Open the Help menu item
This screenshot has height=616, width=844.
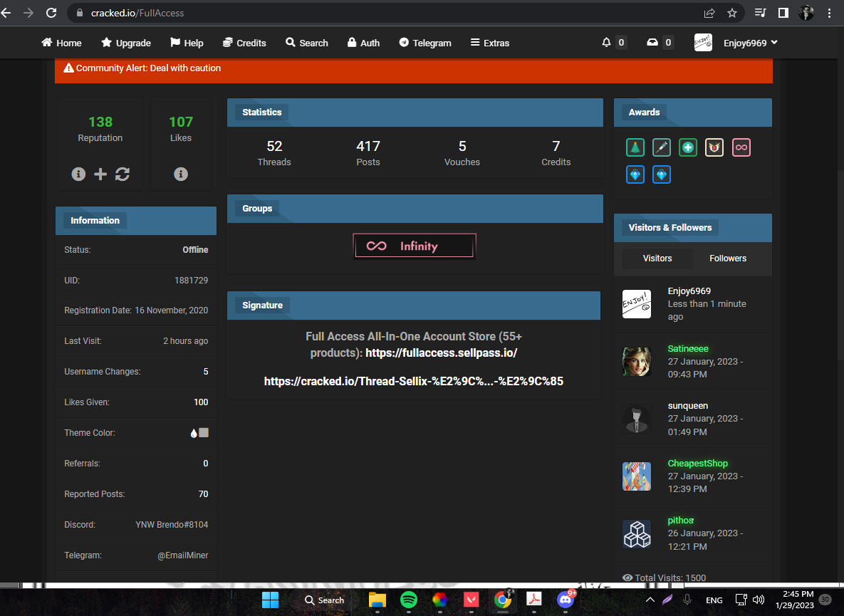[x=187, y=43]
